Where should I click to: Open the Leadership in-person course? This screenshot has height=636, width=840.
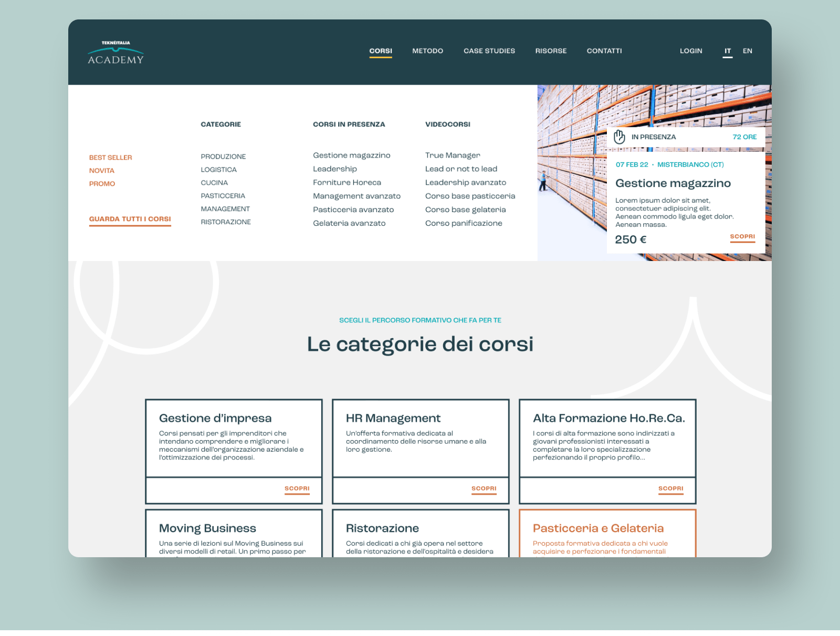[334, 169]
